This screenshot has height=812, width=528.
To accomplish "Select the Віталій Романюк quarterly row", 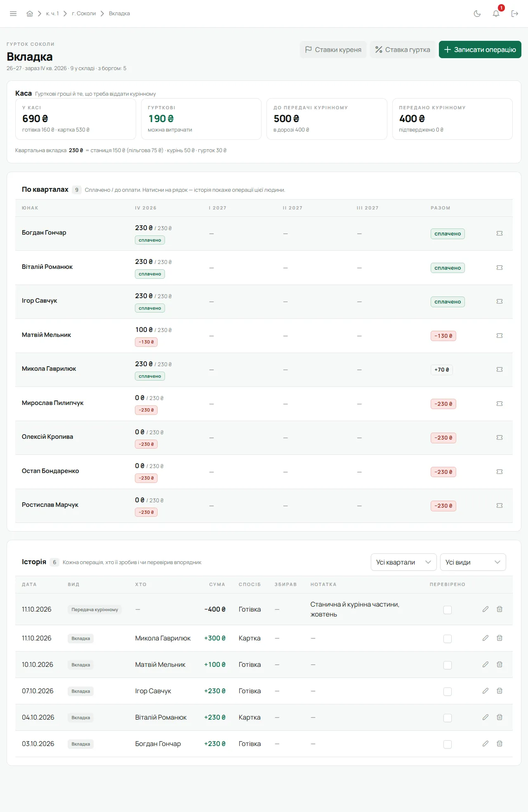I will coord(264,268).
